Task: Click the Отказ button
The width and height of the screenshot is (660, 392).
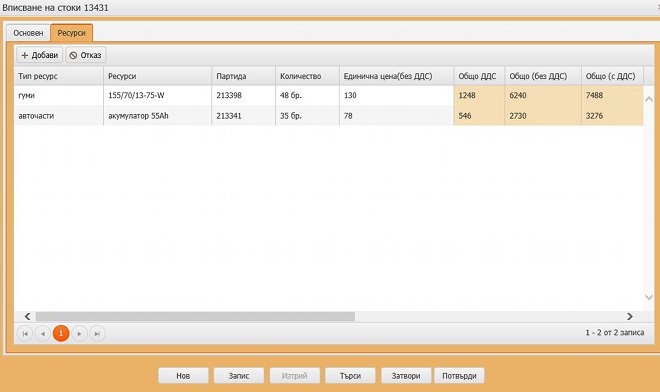Action: [x=86, y=55]
